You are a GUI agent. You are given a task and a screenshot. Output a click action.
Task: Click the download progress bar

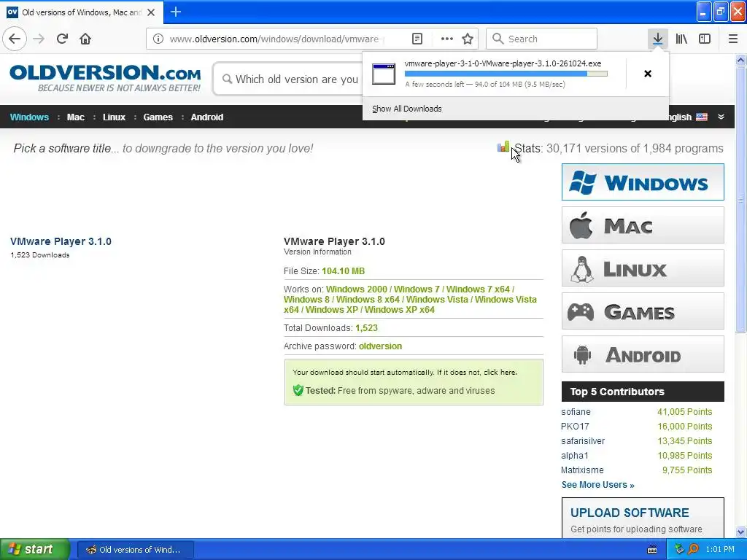(506, 74)
